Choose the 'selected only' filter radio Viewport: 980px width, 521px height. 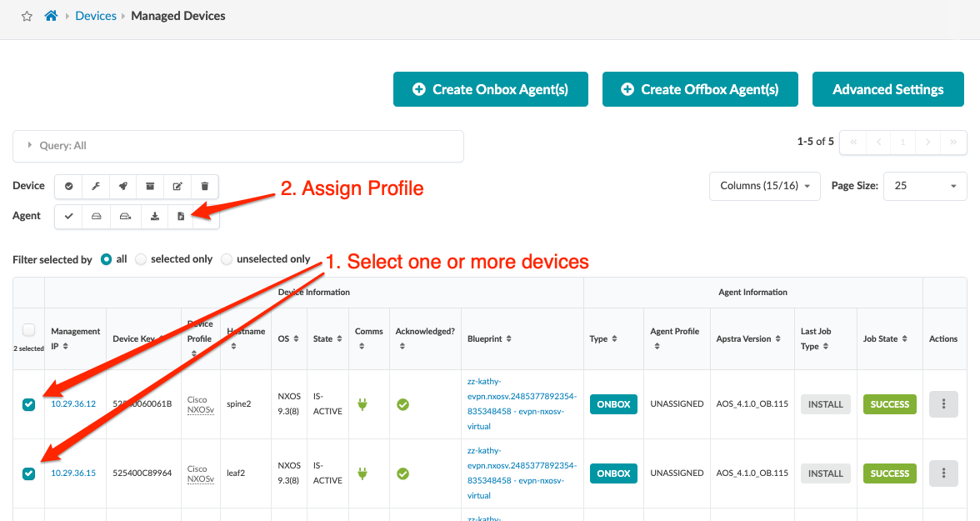(141, 259)
